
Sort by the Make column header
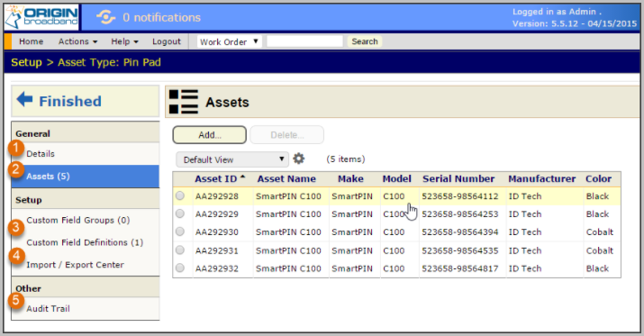[x=350, y=178]
